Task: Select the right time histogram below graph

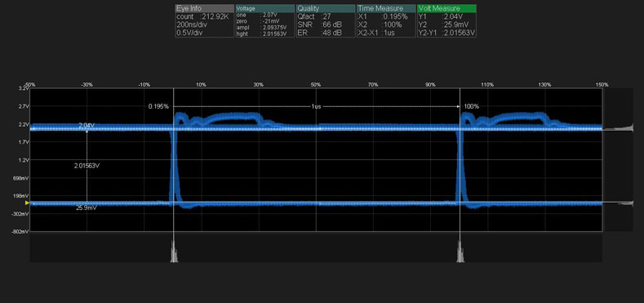Action: 460,251
